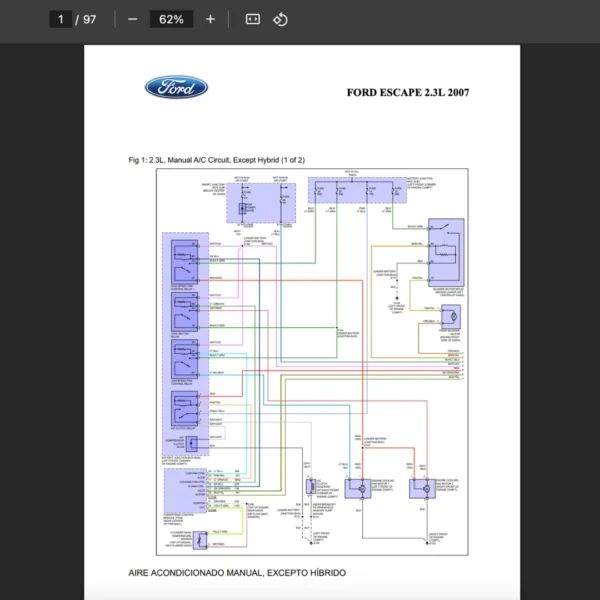Click the blower motor relay block in diagram
600x600 pixels.
pos(448,253)
